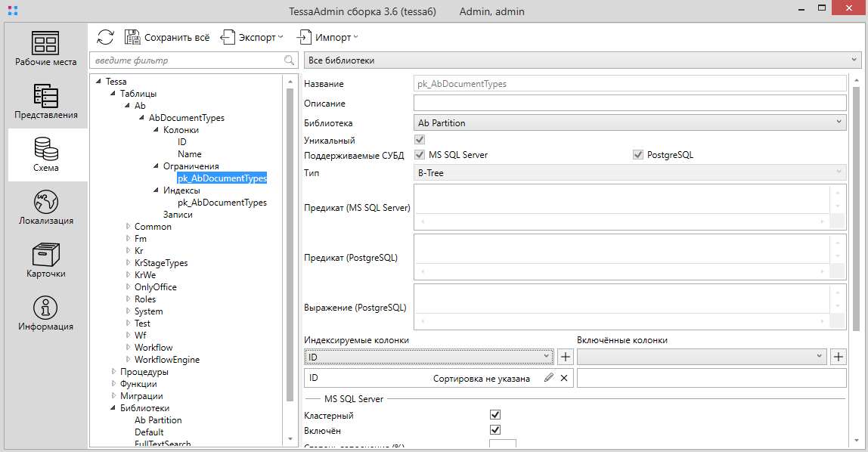This screenshot has height=452, width=868.
Task: Expand the Common tree node
Action: 128,227
